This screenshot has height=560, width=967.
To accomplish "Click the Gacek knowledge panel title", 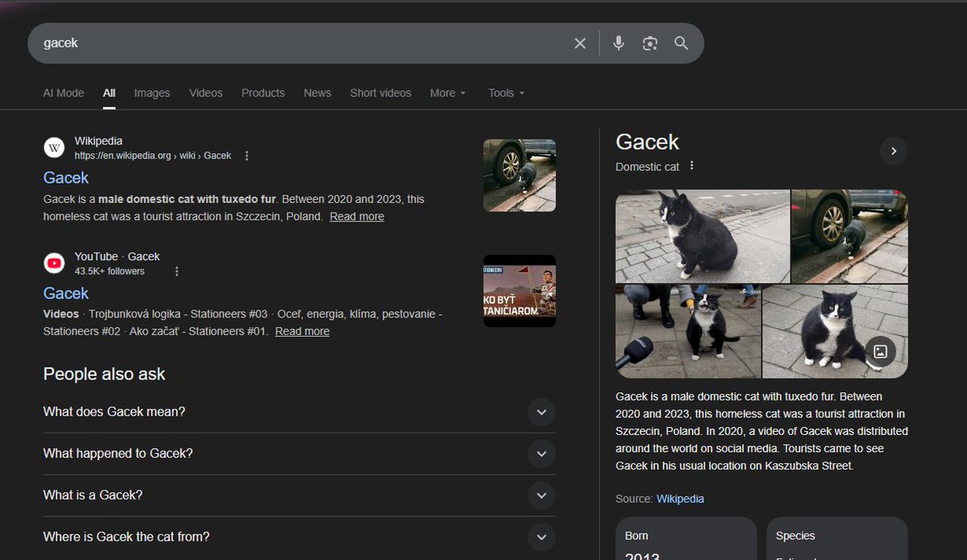I will coord(647,142).
